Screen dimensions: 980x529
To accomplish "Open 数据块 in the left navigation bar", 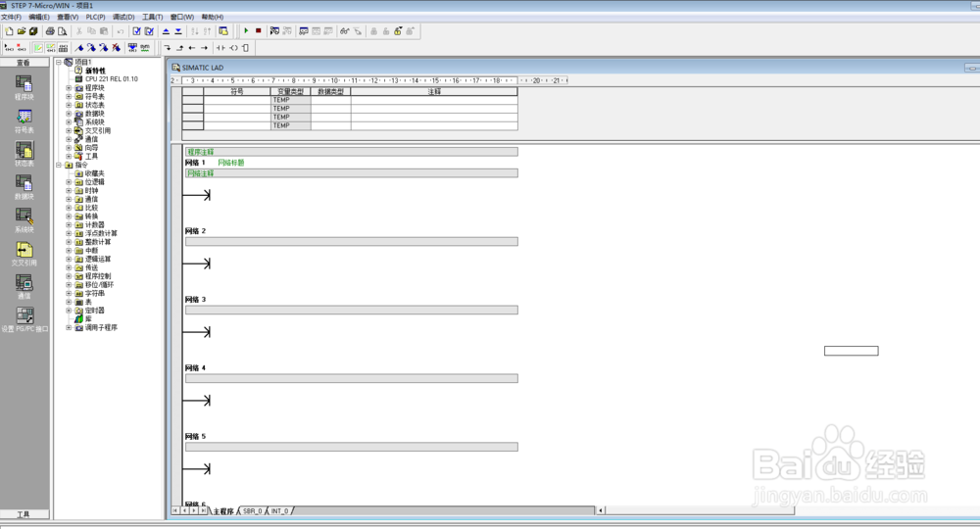I will click(x=24, y=187).
